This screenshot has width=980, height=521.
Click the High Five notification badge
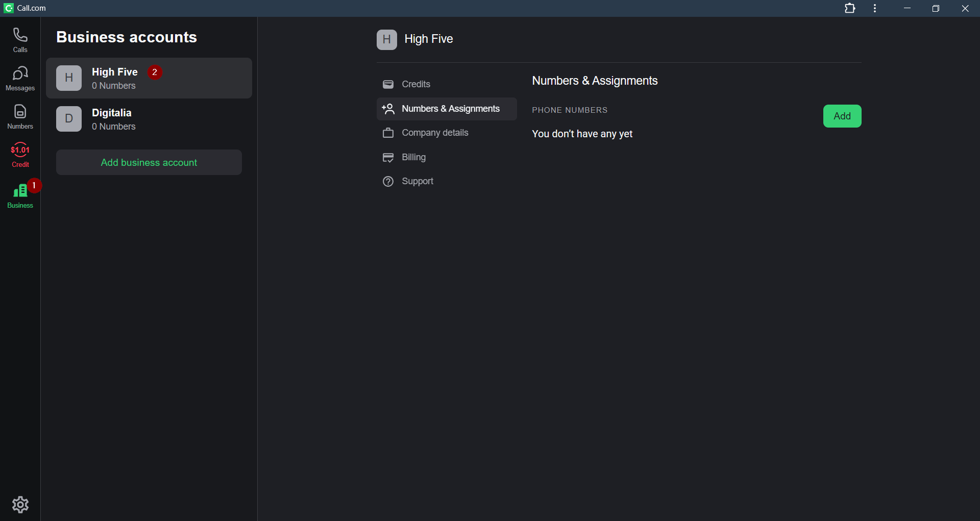155,72
